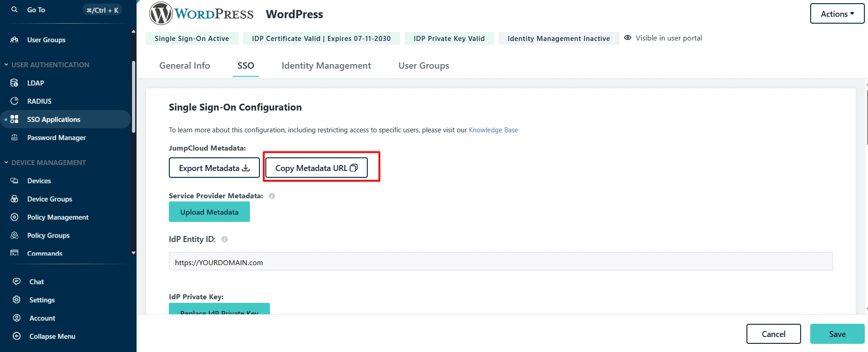868x352 pixels.
Task: Click the Policy Management icon
Action: tap(15, 217)
